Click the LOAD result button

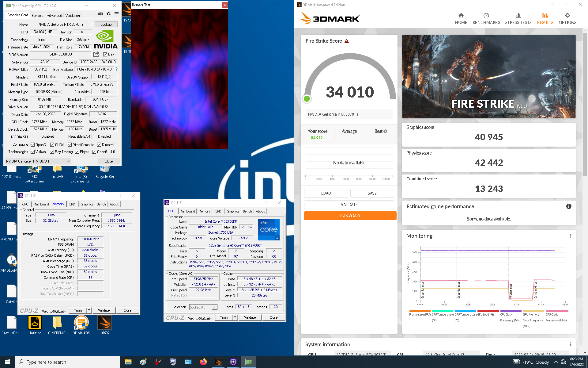(x=326, y=193)
